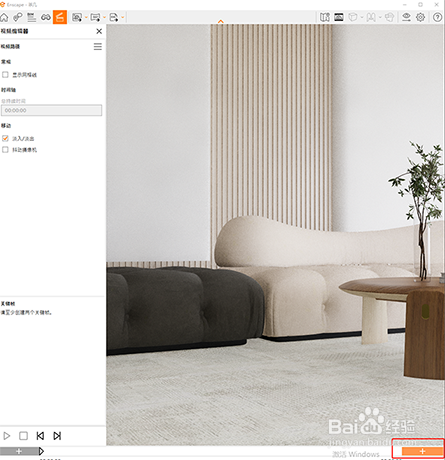Collapse toolbar using orange chevron above viewport
This screenshot has height=460, width=445.
point(221,22)
